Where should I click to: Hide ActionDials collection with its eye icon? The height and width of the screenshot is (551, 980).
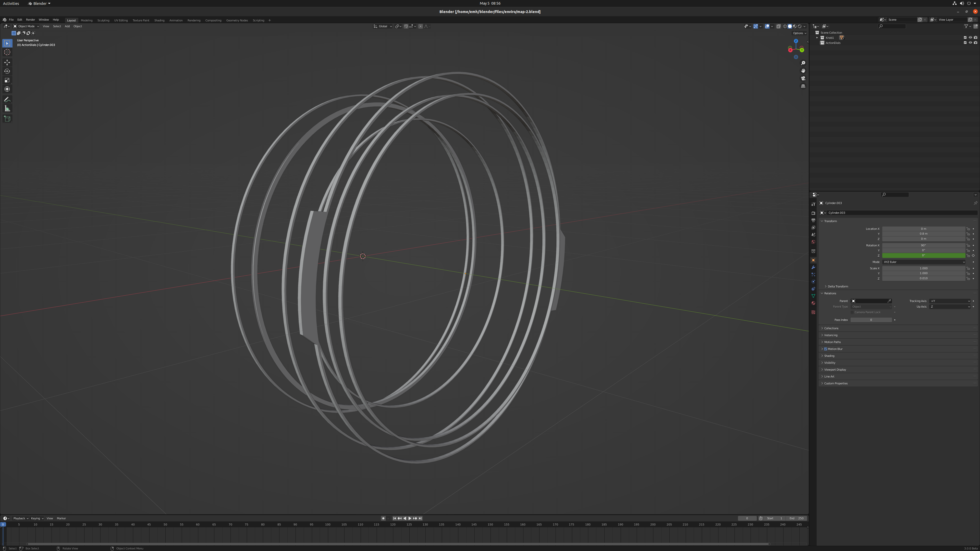click(970, 43)
